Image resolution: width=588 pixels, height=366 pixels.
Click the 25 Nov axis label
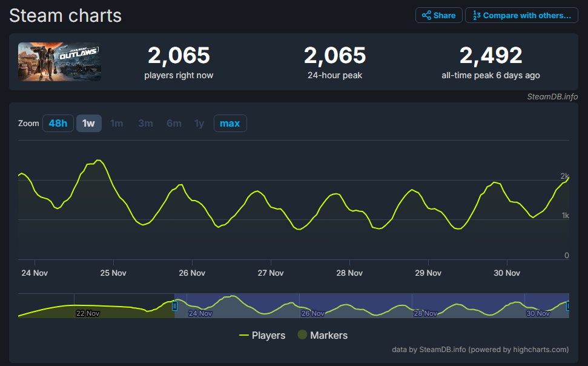[x=113, y=273]
